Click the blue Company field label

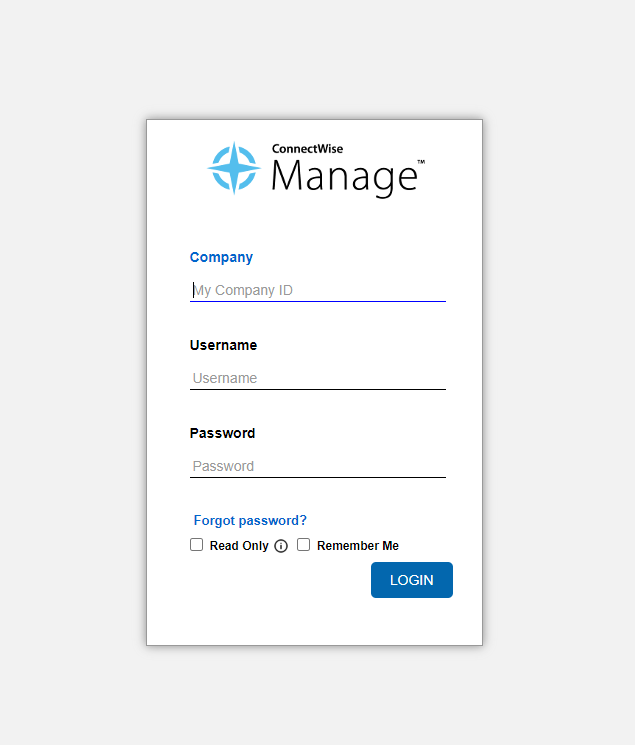(221, 257)
